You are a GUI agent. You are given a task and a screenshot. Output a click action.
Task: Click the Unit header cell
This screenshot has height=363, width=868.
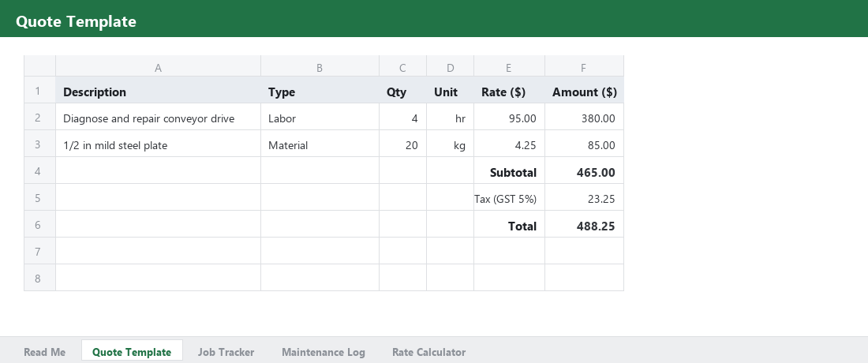pos(450,90)
